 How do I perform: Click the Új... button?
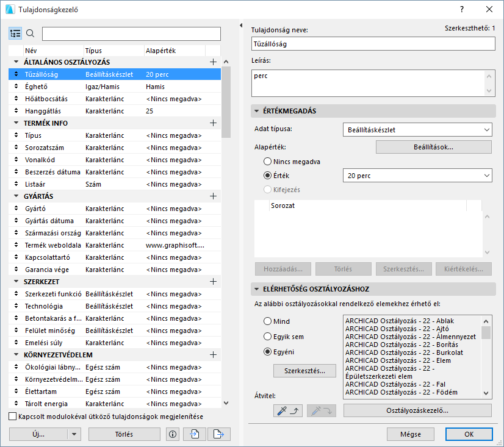pyautogui.click(x=38, y=434)
